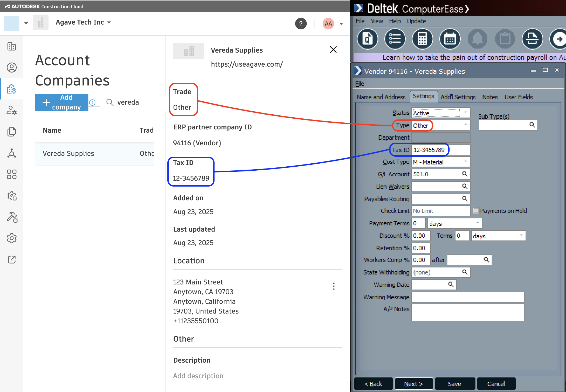Toggle the Payments on Hold checkbox
The image size is (566, 392).
pyautogui.click(x=476, y=211)
